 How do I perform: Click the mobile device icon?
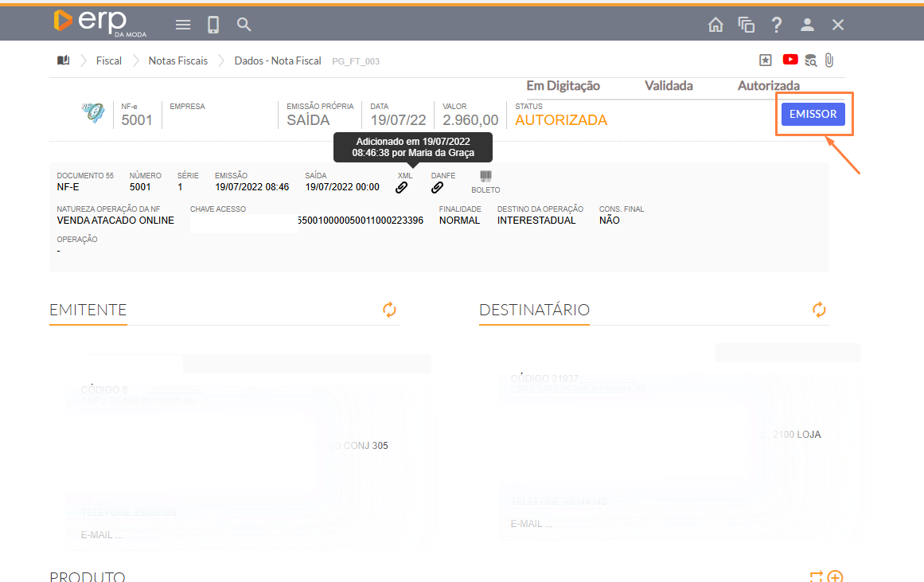tap(213, 25)
